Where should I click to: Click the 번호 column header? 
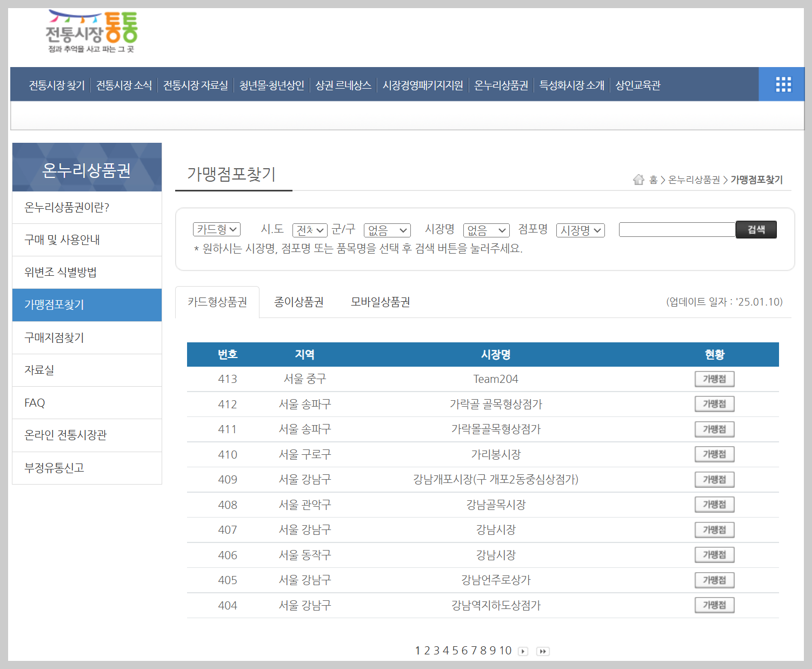point(228,355)
